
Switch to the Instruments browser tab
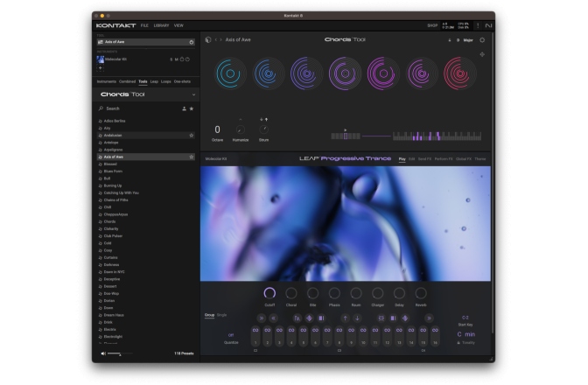(107, 81)
